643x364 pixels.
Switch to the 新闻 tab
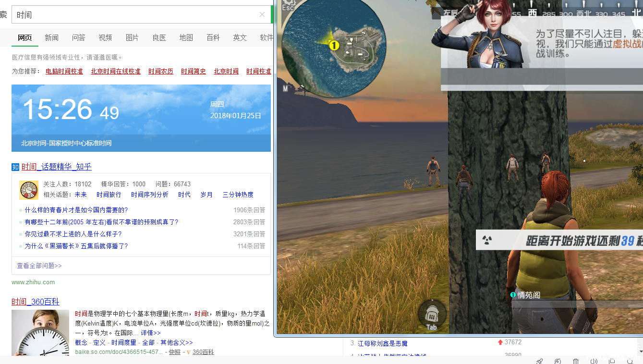pos(51,37)
